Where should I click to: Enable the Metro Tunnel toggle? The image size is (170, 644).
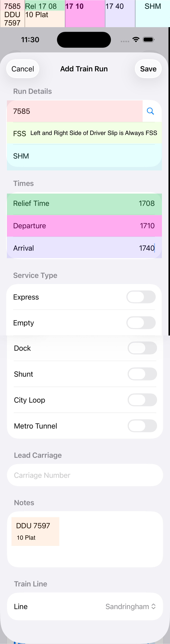(142, 426)
